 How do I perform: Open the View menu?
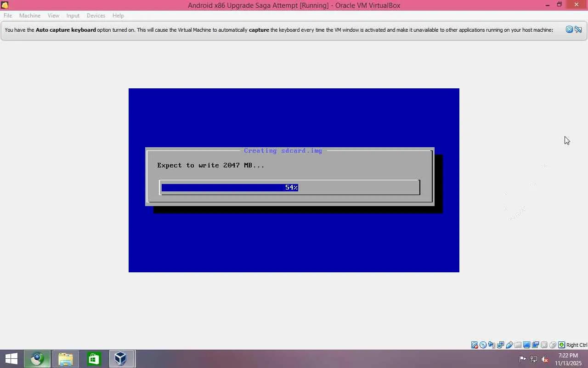[x=53, y=16]
